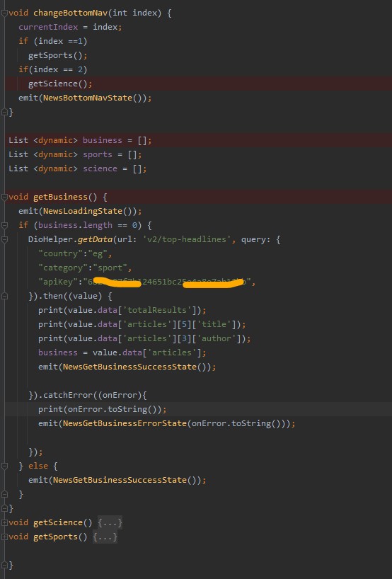Click 'sports' in the List <dynamic> declaration
The height and width of the screenshot is (579, 392).
[x=98, y=154]
